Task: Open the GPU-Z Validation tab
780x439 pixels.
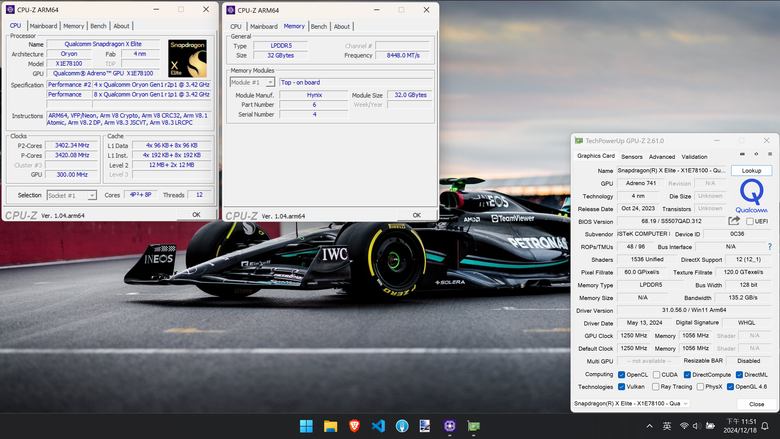Action: point(694,157)
